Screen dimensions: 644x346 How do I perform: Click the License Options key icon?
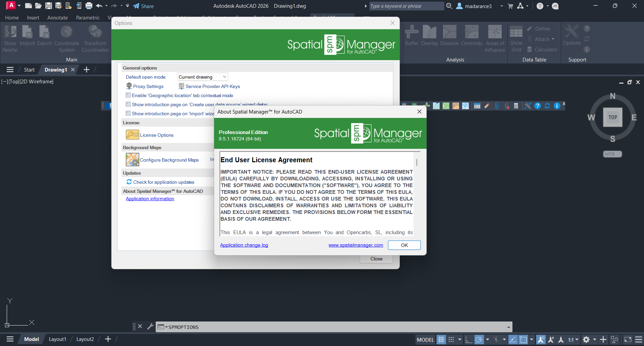pyautogui.click(x=132, y=135)
